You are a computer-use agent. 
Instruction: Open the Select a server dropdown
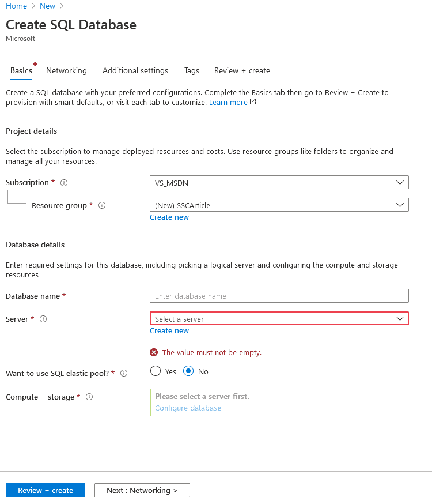[x=279, y=319]
